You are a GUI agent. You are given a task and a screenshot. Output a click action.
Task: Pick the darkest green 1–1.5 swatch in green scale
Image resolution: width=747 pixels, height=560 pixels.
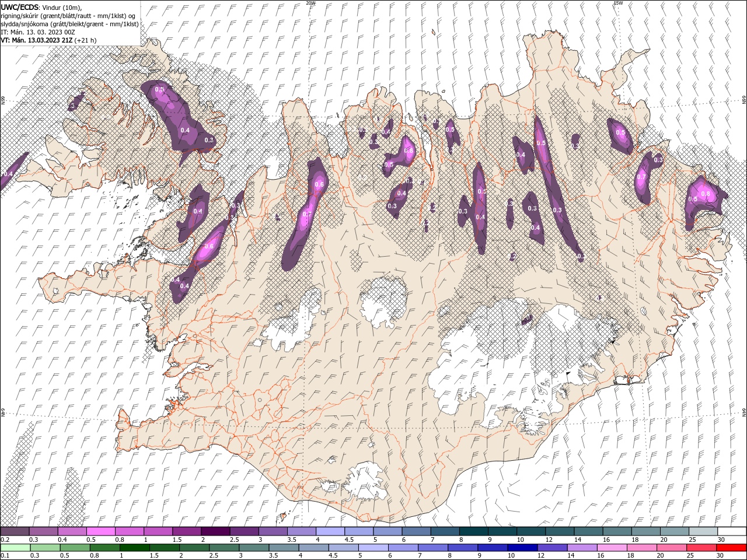(x=135, y=548)
